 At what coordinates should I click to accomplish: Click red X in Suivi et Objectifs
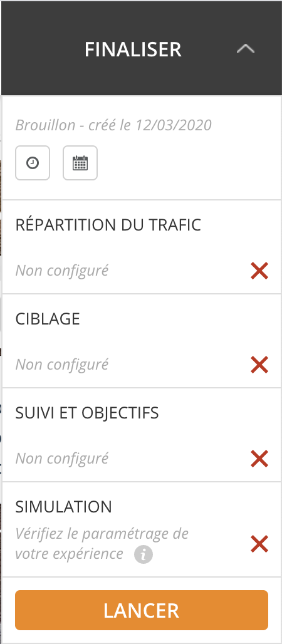(259, 459)
